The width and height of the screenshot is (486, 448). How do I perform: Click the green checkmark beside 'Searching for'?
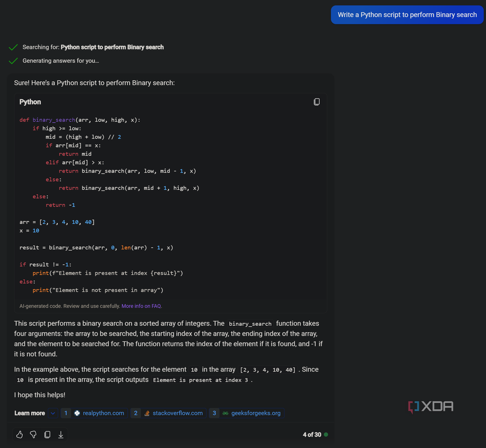13,47
